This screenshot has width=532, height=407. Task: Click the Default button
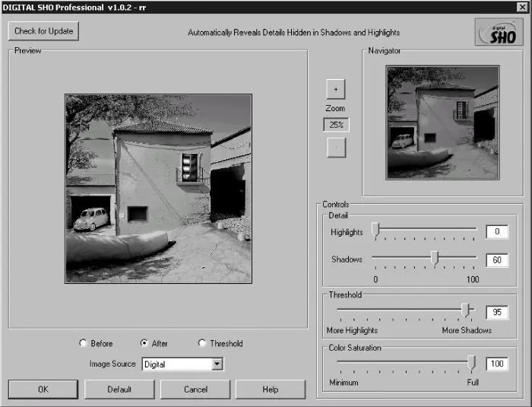tap(119, 390)
